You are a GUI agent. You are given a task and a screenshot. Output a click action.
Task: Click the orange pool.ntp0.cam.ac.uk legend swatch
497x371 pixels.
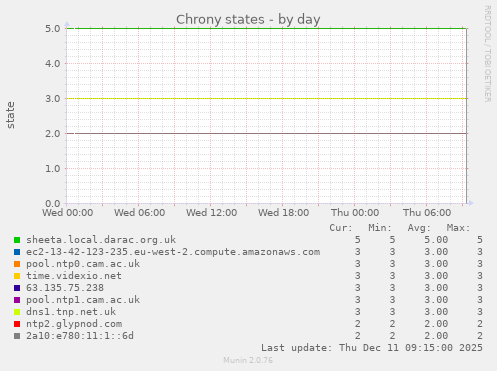coord(17,264)
